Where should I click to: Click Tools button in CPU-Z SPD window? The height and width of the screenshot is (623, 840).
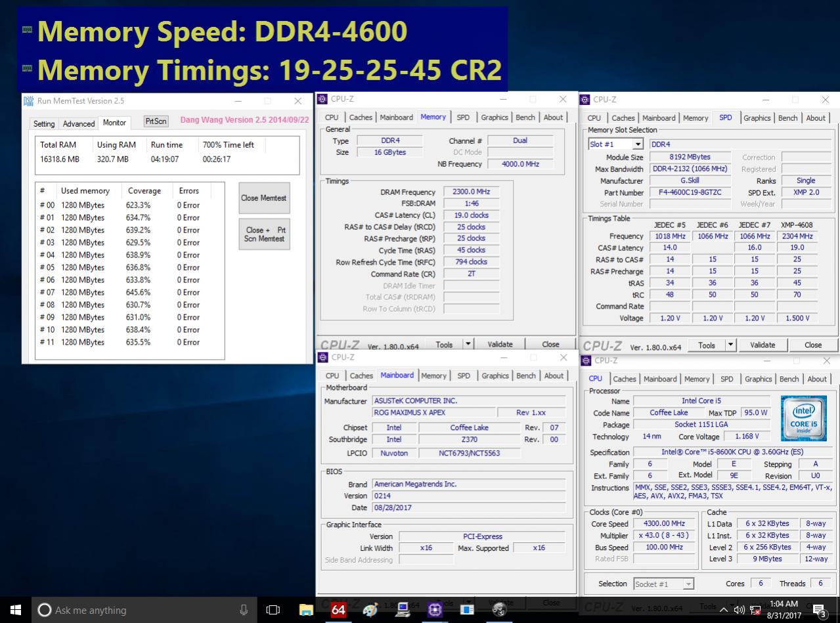coord(707,345)
